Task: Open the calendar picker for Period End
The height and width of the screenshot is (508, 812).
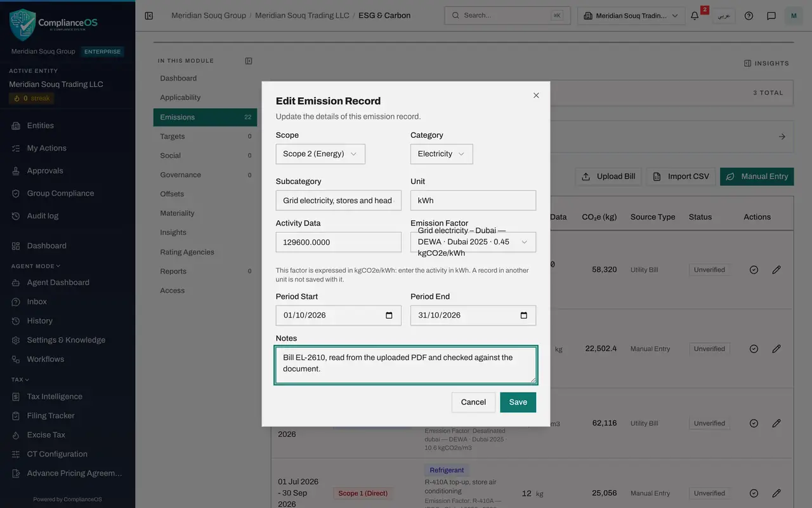Action: (523, 316)
